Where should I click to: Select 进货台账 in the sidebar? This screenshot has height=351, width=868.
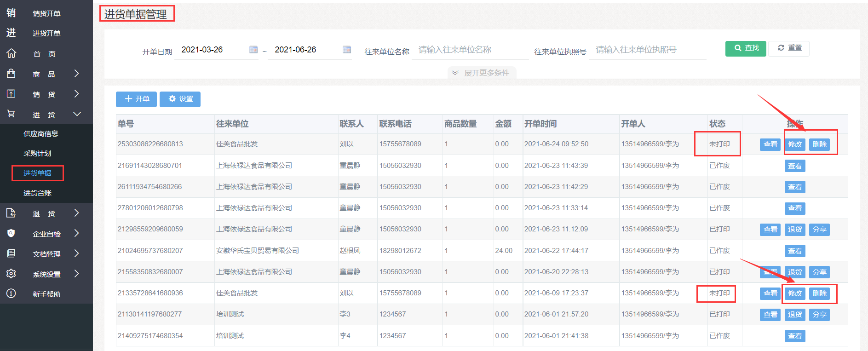tap(37, 193)
